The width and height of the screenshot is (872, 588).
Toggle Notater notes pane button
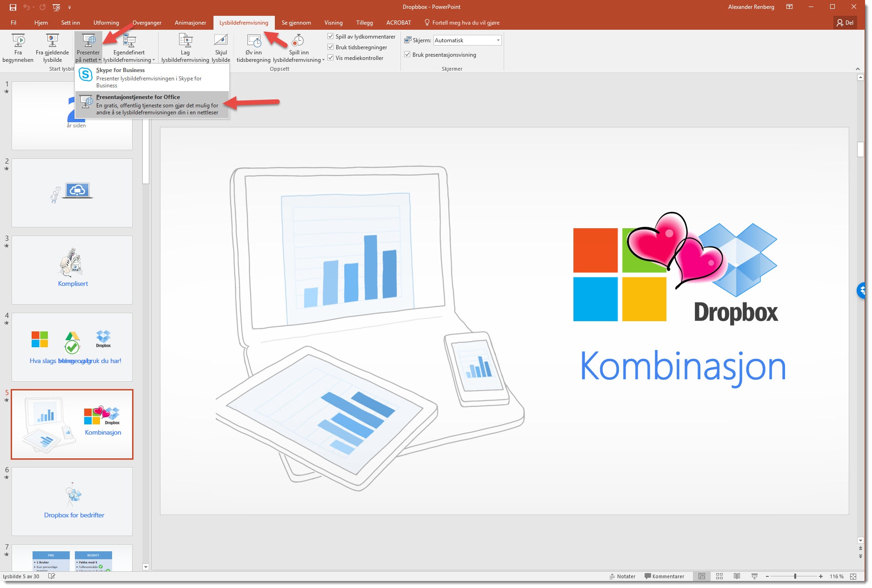pos(622,576)
